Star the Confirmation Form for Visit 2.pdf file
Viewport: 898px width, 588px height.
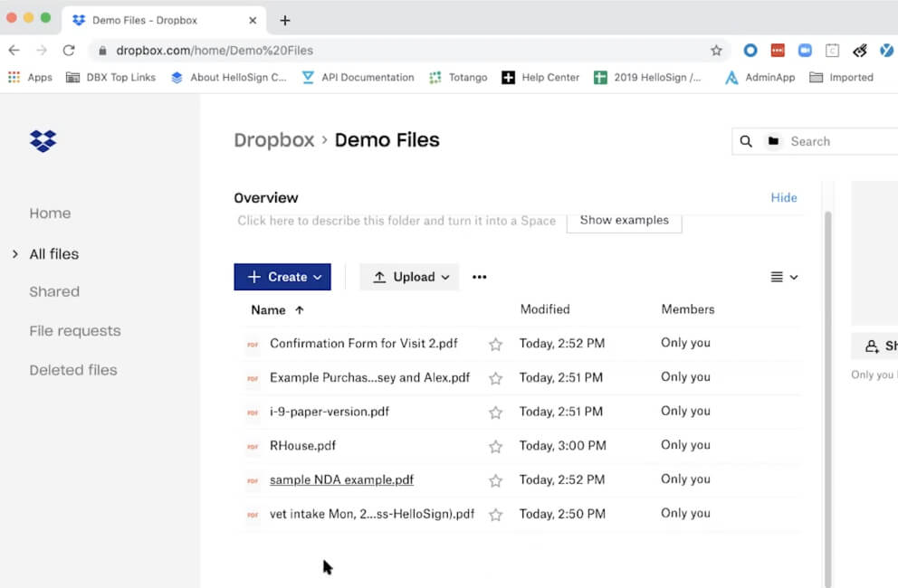coord(495,344)
